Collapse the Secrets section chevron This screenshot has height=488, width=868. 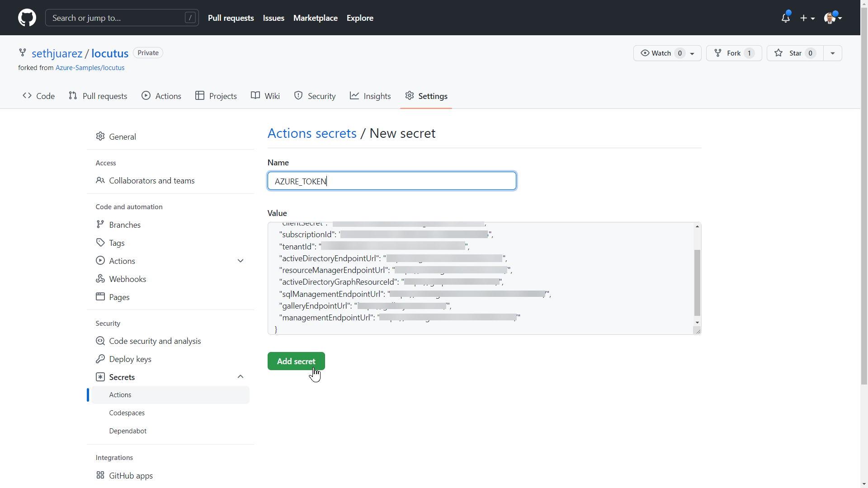click(x=241, y=377)
